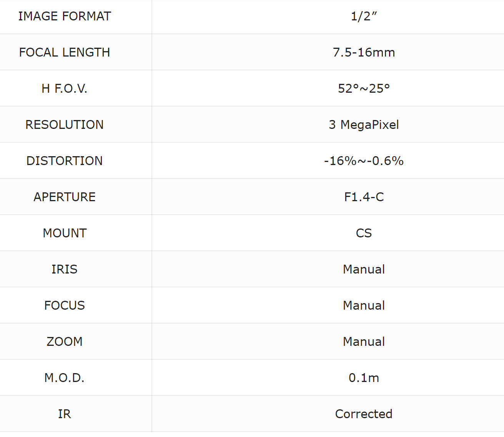The image size is (504, 437).
Task: Click the CS mount value
Action: [x=364, y=233]
